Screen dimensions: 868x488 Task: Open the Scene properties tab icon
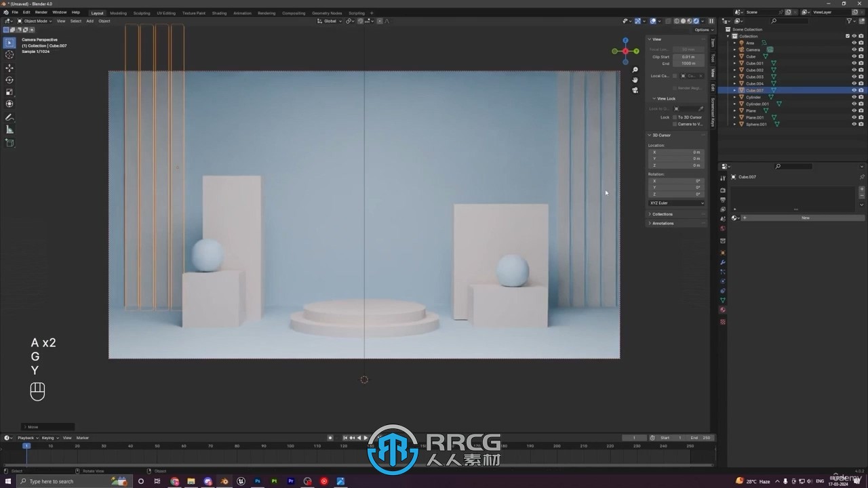[x=723, y=219]
